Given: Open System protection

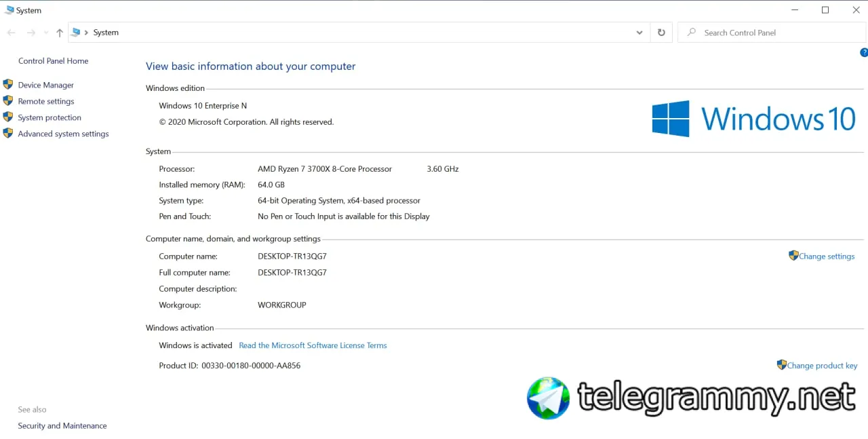Looking at the screenshot, I should coord(50,117).
